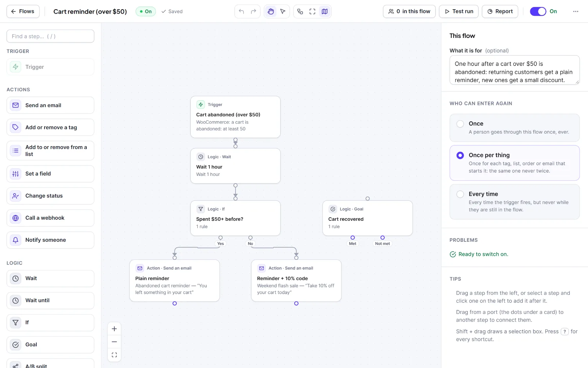Click the Change status action

click(50, 196)
